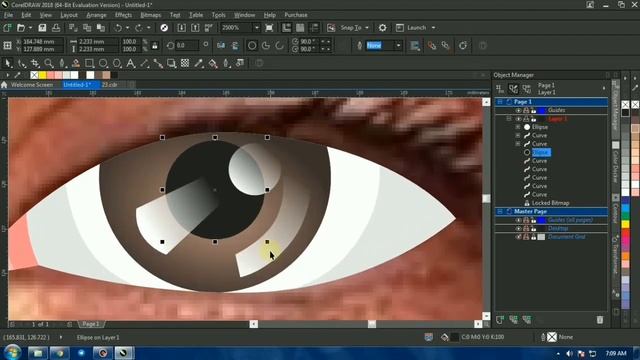This screenshot has width=640, height=360.
Task: Click the delete trash icon in Object Manager
Action: [x=600, y=320]
